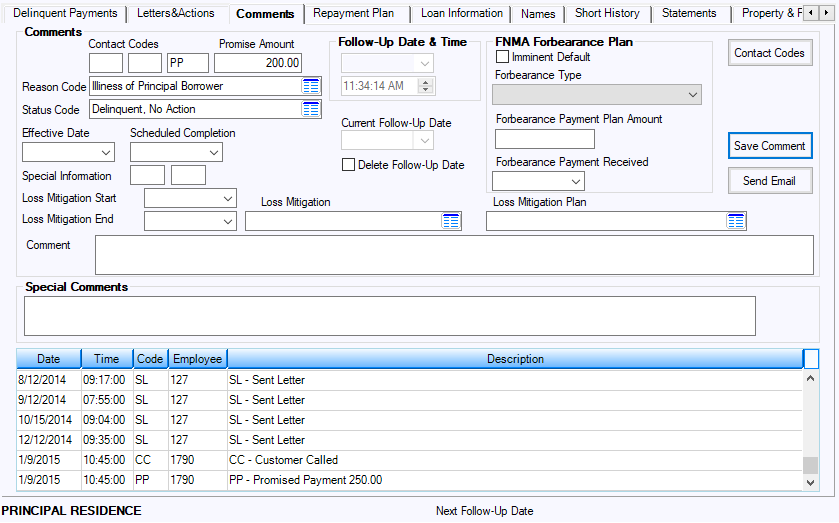
Task: Open the Loss Mitigation Plan lookup icon
Action: [736, 221]
